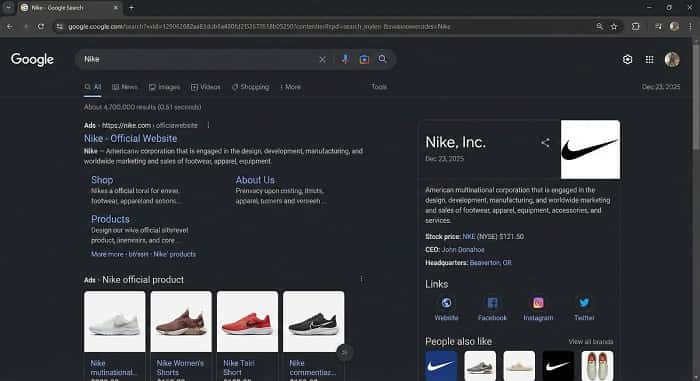
Task: Click View all brands link
Action: point(591,342)
